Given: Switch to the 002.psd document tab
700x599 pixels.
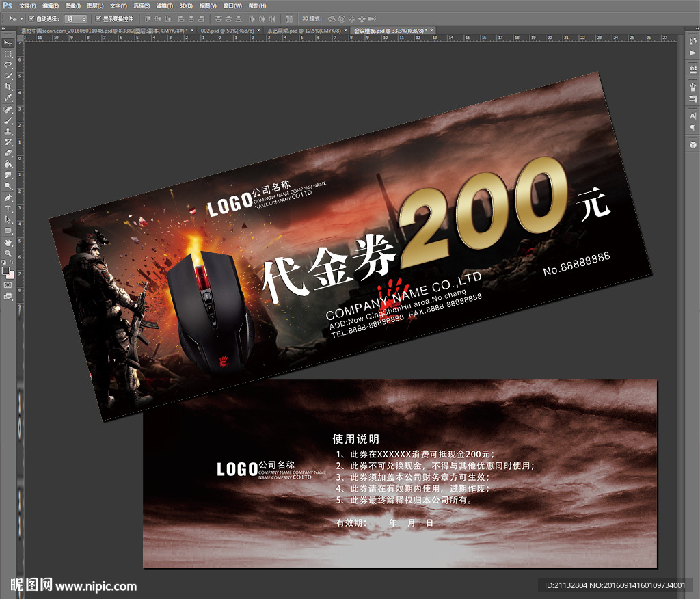Looking at the screenshot, I should 227,31.
